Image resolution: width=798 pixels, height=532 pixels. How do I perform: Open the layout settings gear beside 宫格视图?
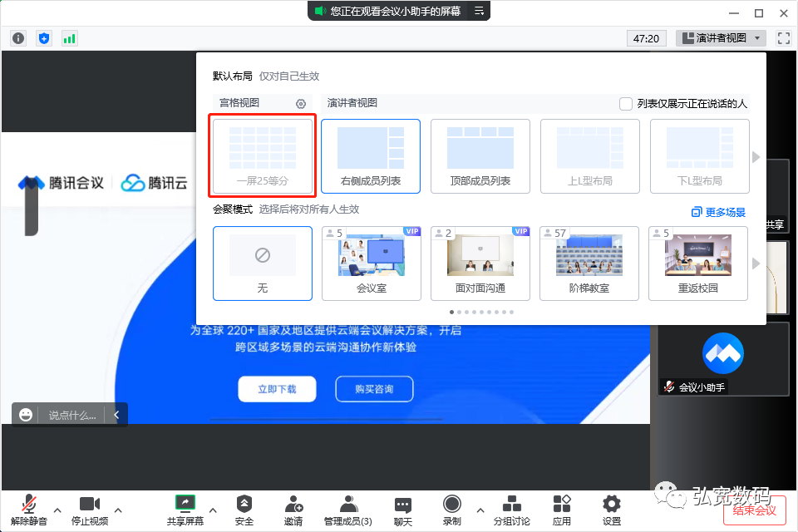coord(302,103)
